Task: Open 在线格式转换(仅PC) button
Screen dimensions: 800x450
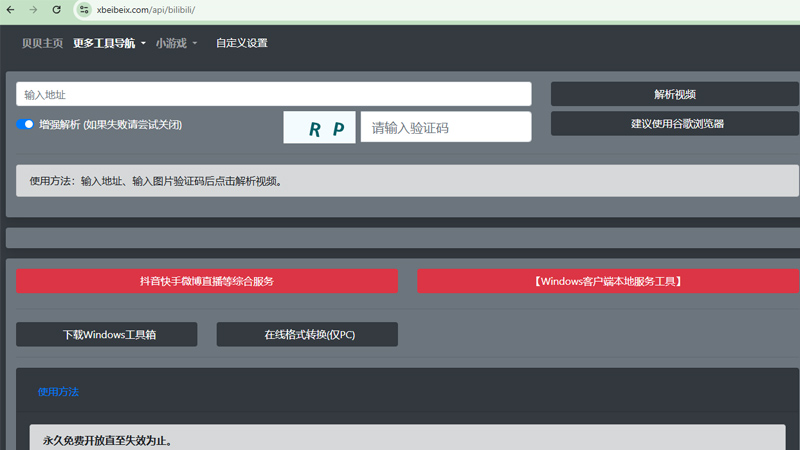Action: [x=307, y=334]
